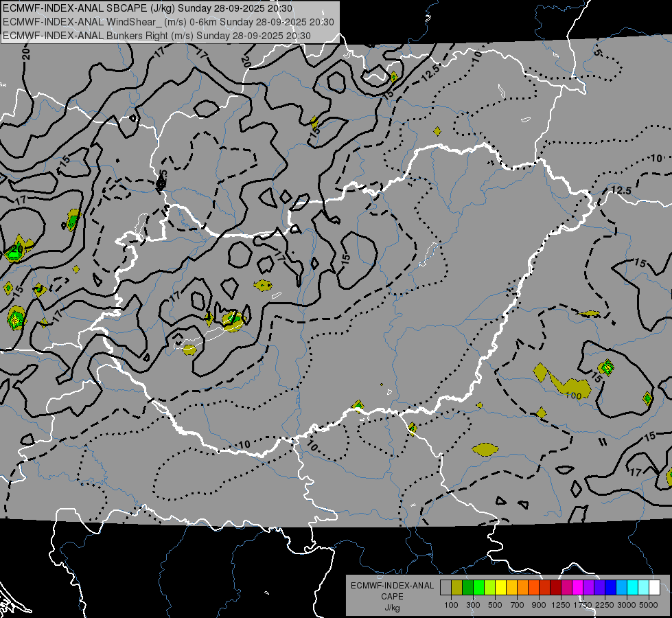The image size is (672, 618).
Task: Click the 3000 tick label in the legend
Action: [626, 605]
